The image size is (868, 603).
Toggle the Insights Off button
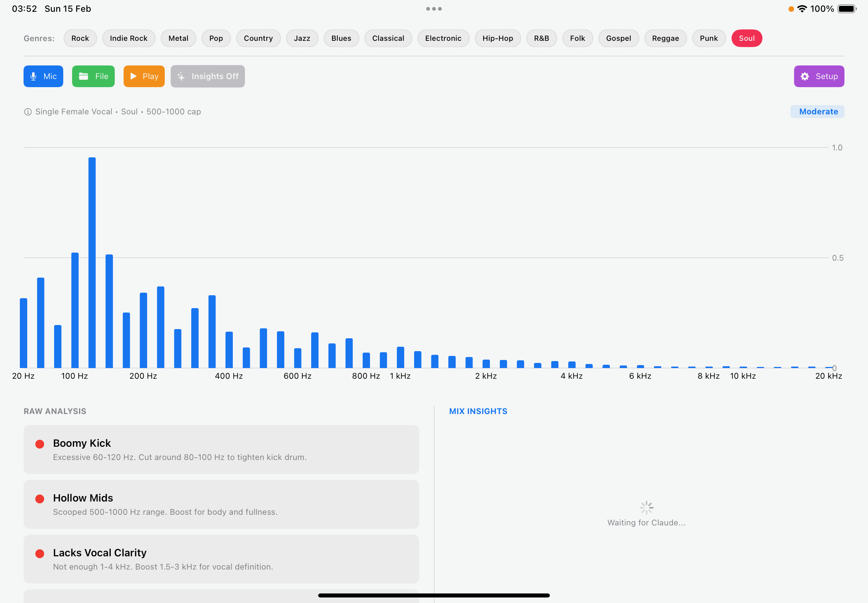207,76
